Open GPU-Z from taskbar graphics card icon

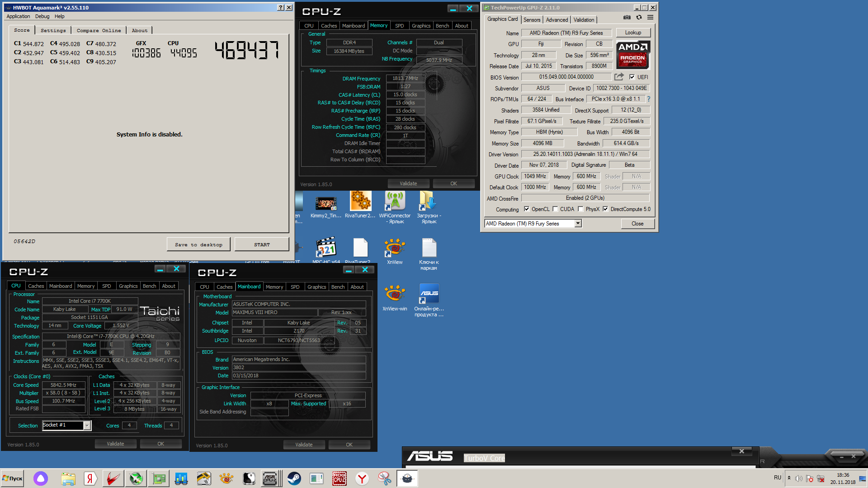pyautogui.click(x=159, y=479)
